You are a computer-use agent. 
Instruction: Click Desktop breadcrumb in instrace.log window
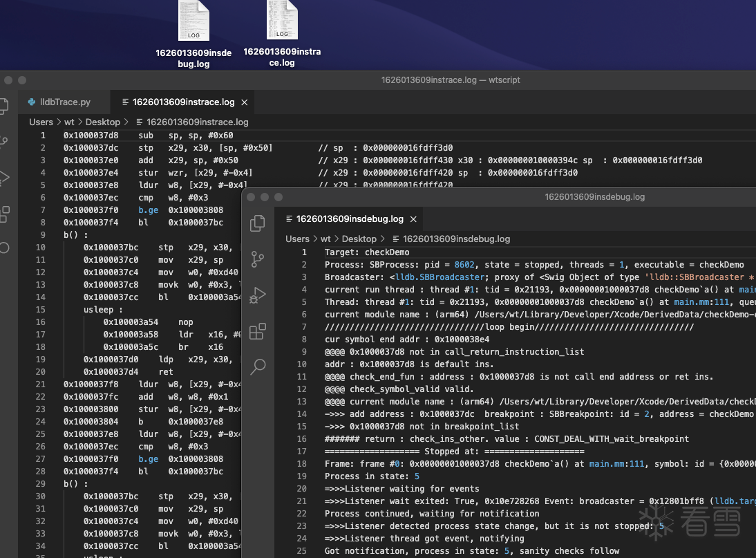click(103, 122)
